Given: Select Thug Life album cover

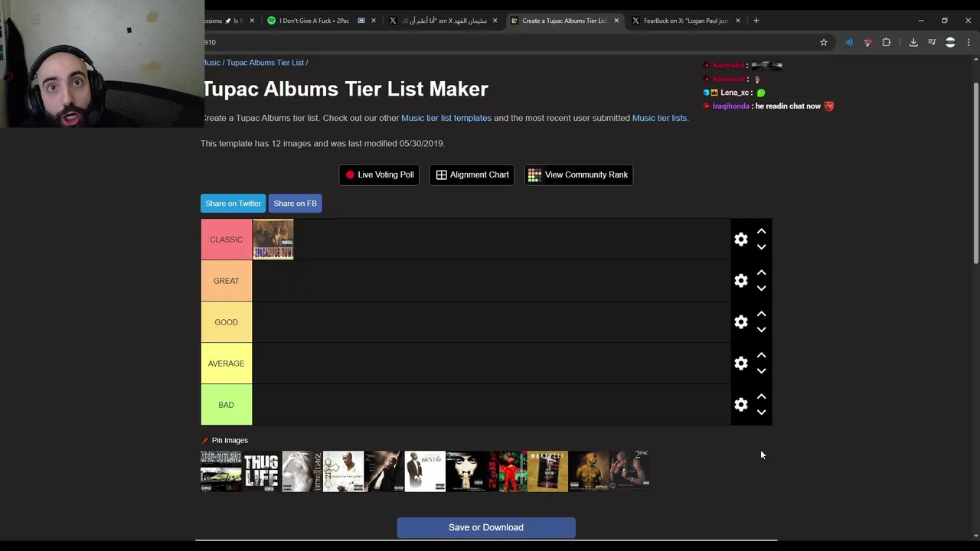Looking at the screenshot, I should tap(261, 471).
